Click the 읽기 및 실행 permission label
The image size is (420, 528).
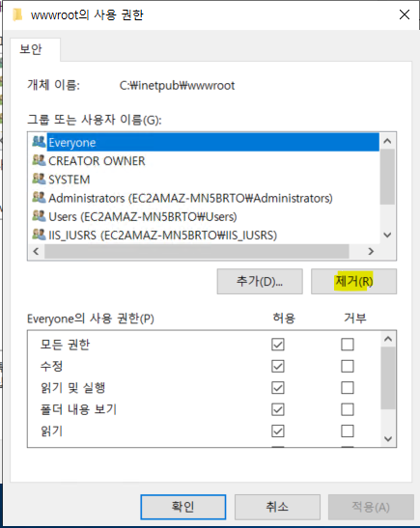pyautogui.click(x=72, y=388)
